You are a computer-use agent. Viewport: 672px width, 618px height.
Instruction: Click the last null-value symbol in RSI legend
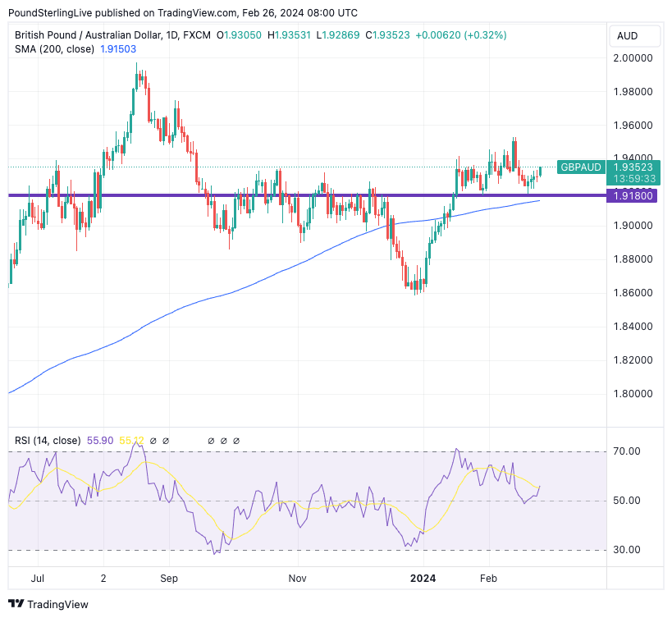coord(236,441)
